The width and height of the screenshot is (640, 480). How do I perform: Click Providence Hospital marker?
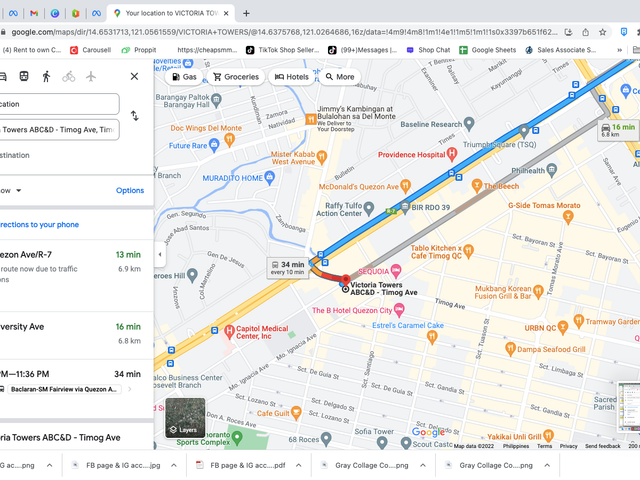(x=451, y=154)
